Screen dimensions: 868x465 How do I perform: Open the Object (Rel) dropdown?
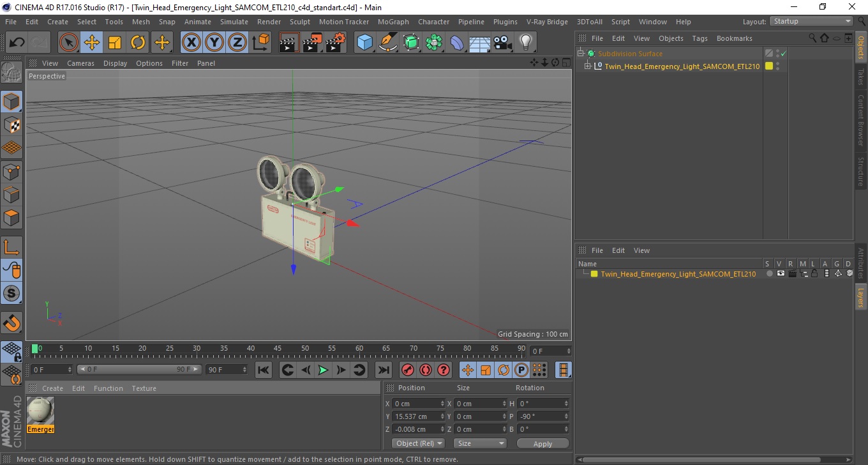pyautogui.click(x=419, y=443)
